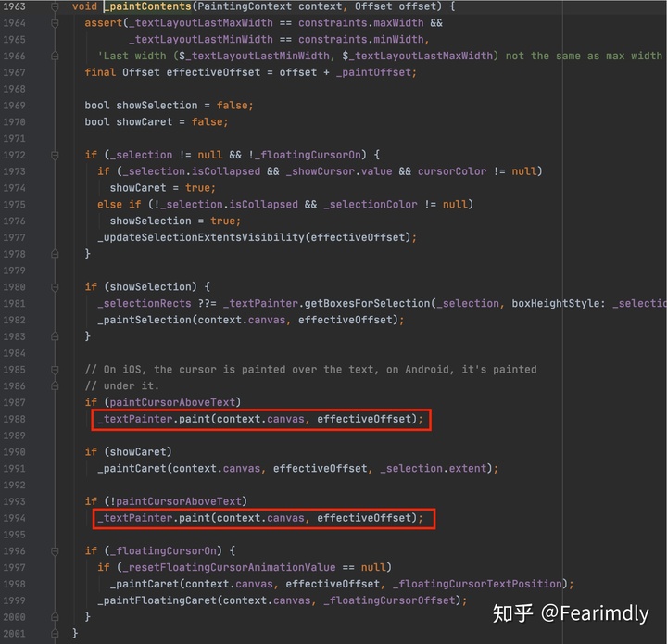Click '_floatingCursorOffset' on line 1999
The image size is (667, 644).
tap(389, 600)
